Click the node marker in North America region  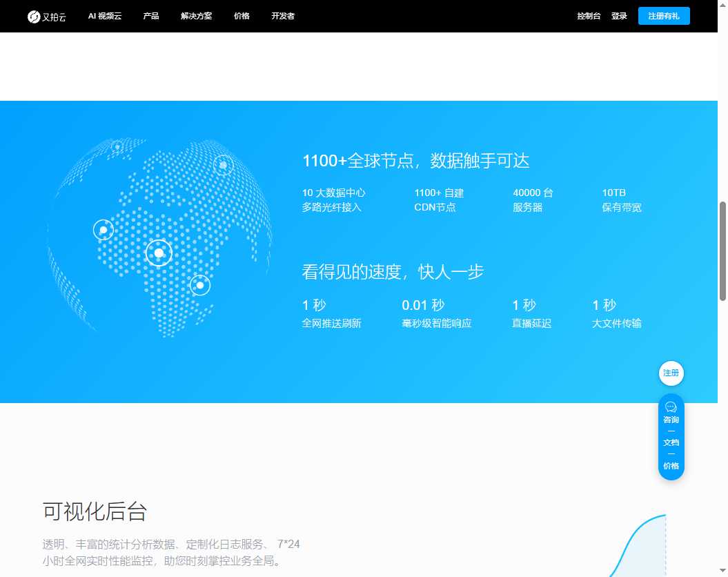click(x=117, y=146)
